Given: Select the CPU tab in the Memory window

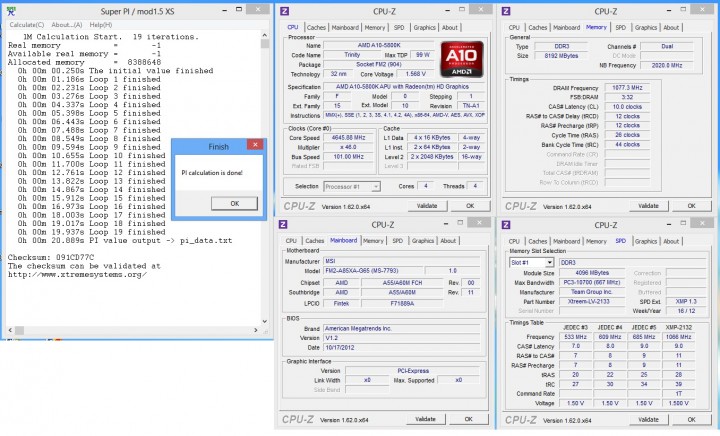Looking at the screenshot, I should [x=514, y=28].
